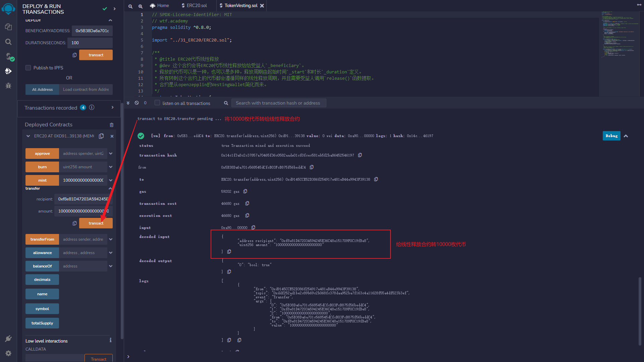Copy the input data value

point(253,228)
